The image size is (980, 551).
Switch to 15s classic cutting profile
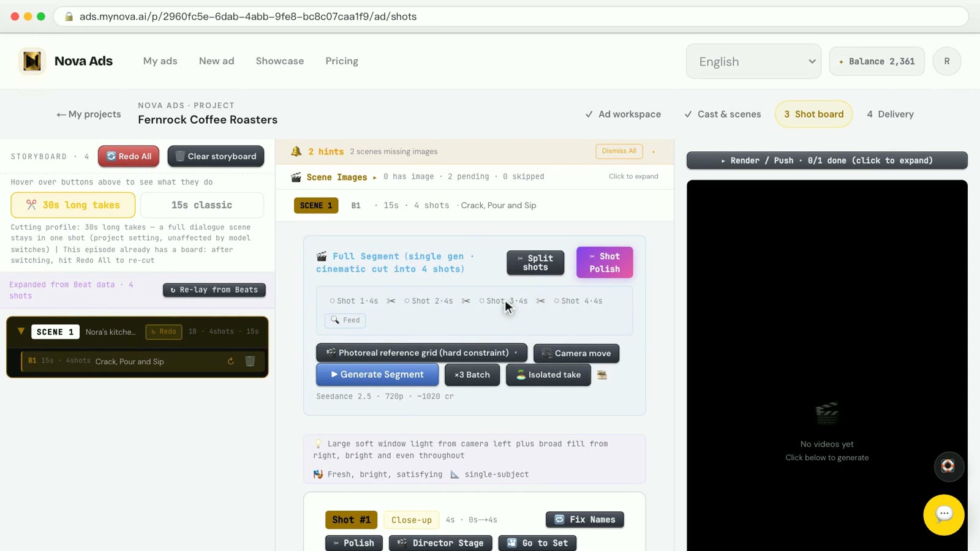point(202,205)
